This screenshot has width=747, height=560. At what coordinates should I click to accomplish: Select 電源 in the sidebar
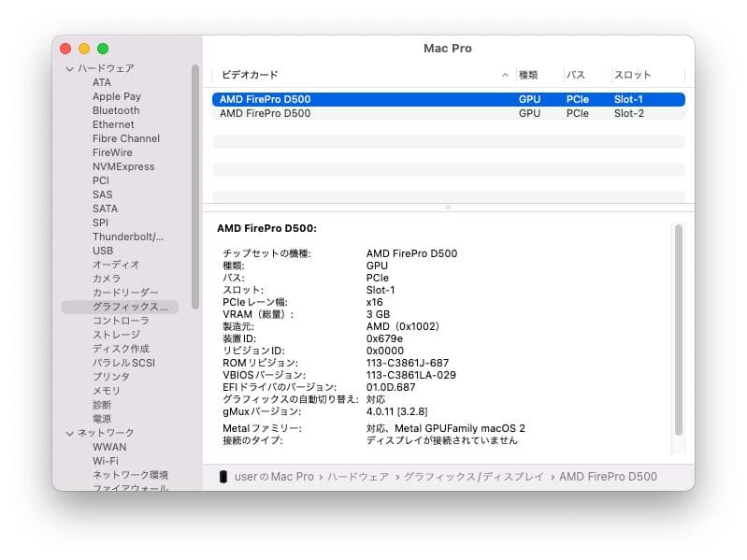point(102,419)
